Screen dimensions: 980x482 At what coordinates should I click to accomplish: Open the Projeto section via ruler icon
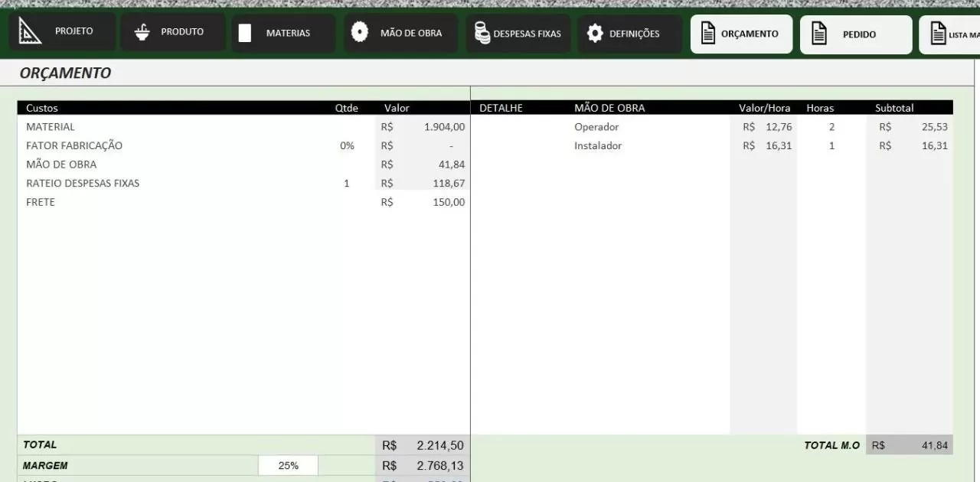tap(30, 31)
